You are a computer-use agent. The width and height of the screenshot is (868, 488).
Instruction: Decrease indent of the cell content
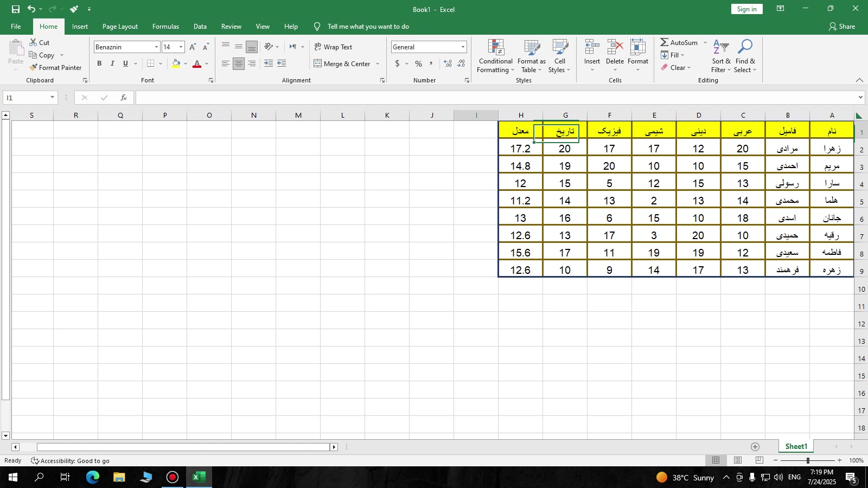282,63
